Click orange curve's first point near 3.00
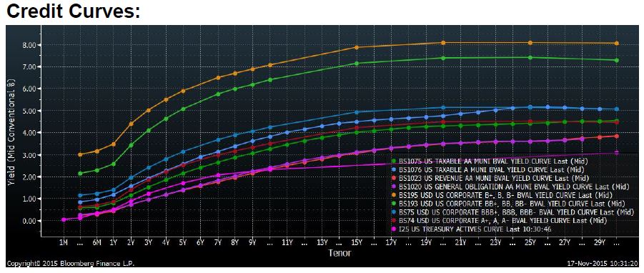The image size is (644, 273). click(80, 154)
